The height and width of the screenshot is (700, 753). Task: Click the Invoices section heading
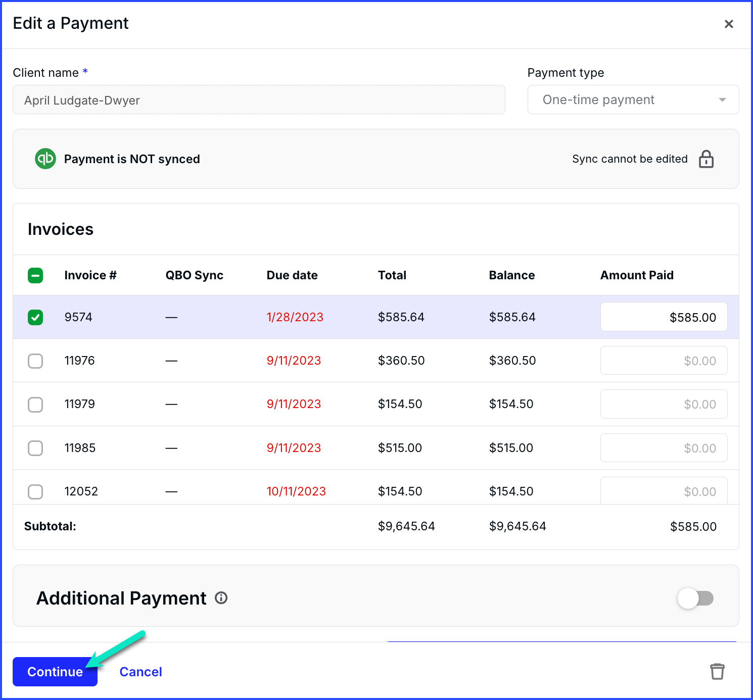(x=61, y=229)
